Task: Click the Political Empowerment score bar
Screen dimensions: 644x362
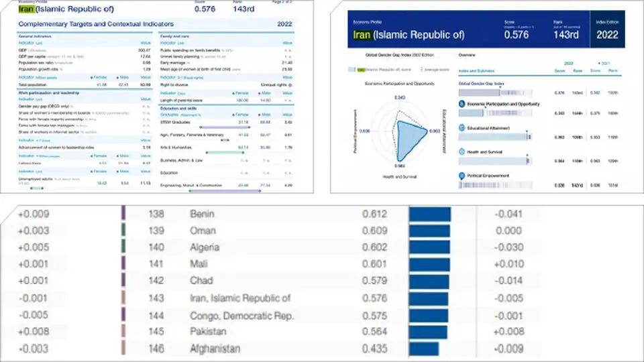Action: click(x=495, y=185)
